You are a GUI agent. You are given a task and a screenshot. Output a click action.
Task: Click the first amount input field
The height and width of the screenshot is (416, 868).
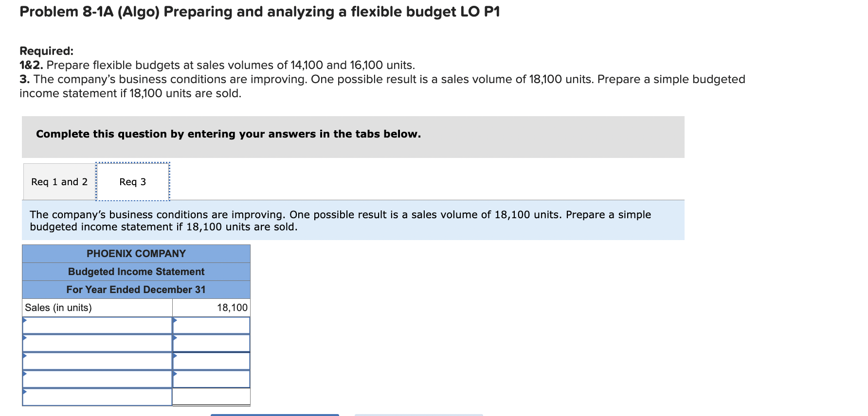[212, 325]
